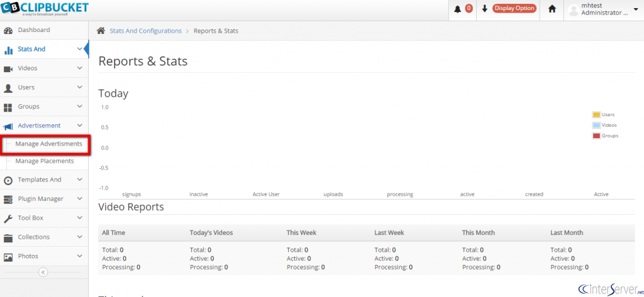Expand the Tool Box chevron
Image resolution: width=644 pixels, height=297 pixels.
pos(80,218)
